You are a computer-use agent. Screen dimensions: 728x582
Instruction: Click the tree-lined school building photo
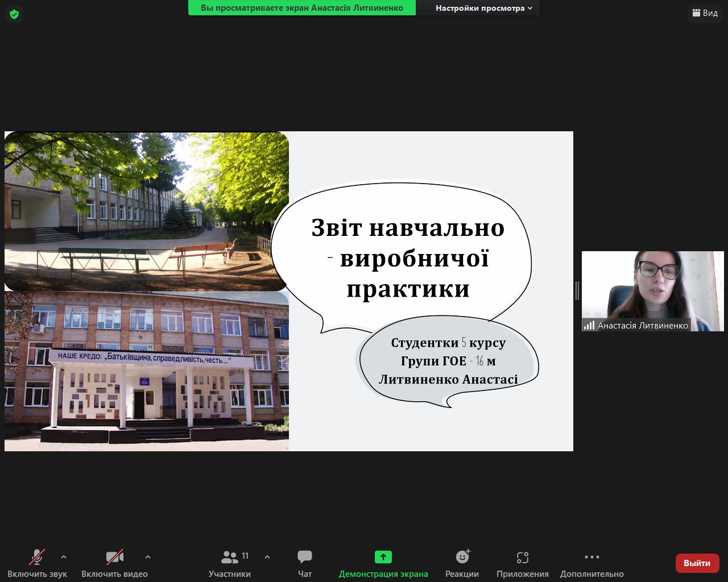tap(147, 211)
